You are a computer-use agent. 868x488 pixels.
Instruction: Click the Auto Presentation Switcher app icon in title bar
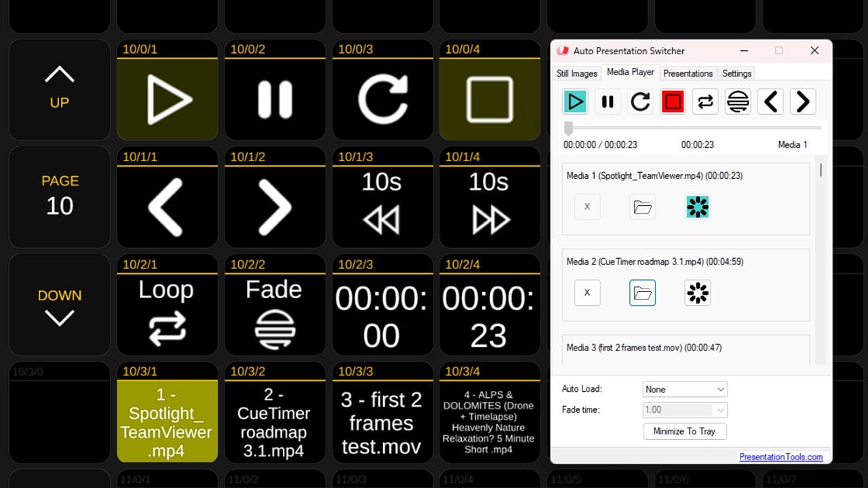562,51
